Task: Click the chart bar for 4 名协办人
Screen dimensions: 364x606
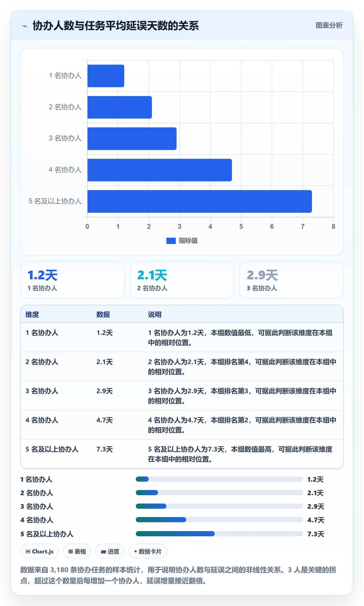Action: click(x=160, y=170)
